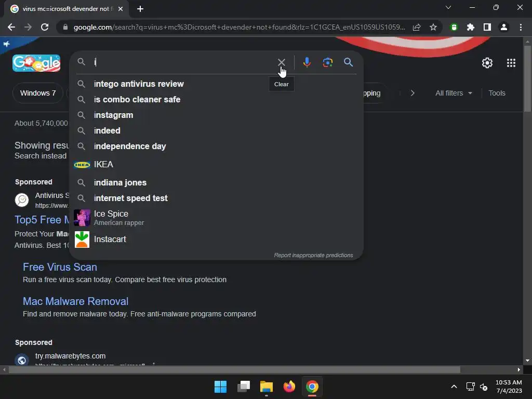Click scrollbar down arrow
This screenshot has height=399, width=532.
527,361
